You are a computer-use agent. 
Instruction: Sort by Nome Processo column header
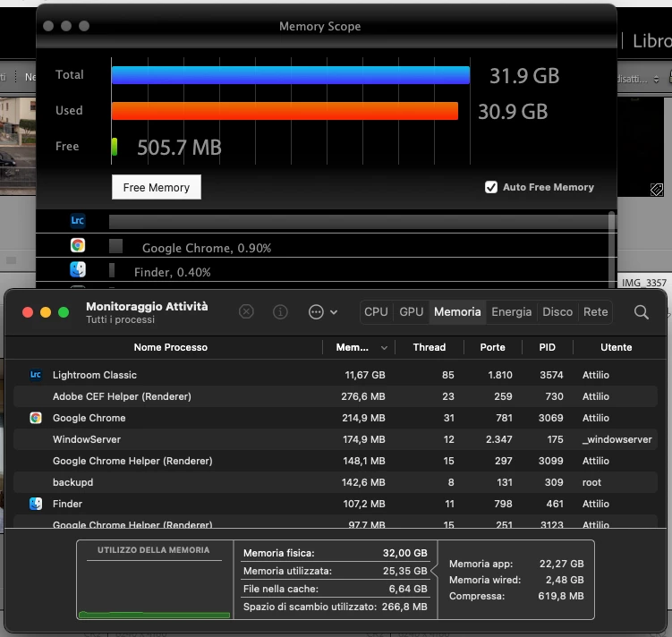coord(171,347)
